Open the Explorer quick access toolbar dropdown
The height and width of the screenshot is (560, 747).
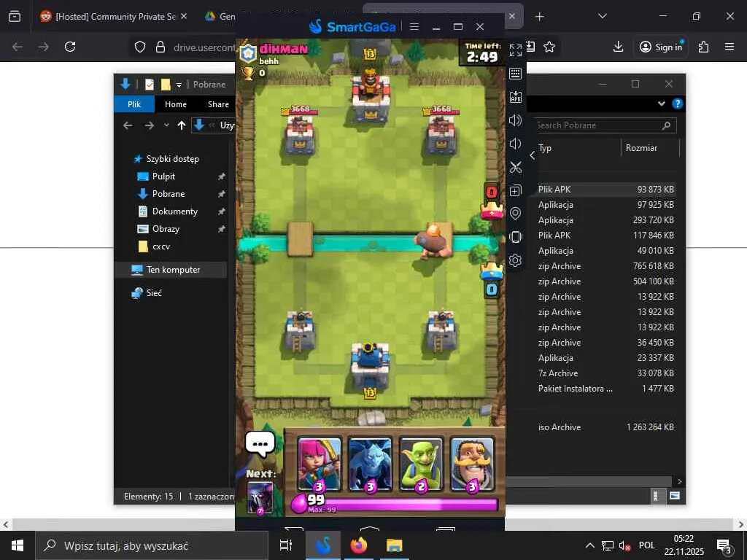point(179,85)
